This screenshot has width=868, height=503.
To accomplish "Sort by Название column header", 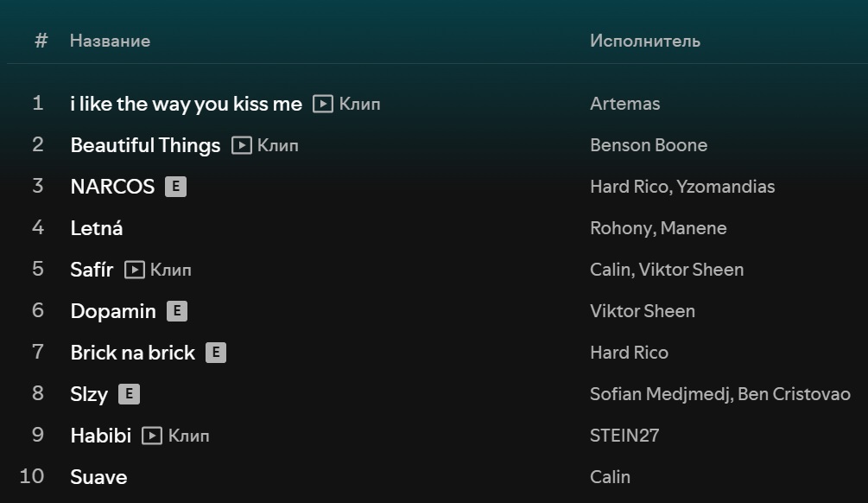I will pos(111,41).
